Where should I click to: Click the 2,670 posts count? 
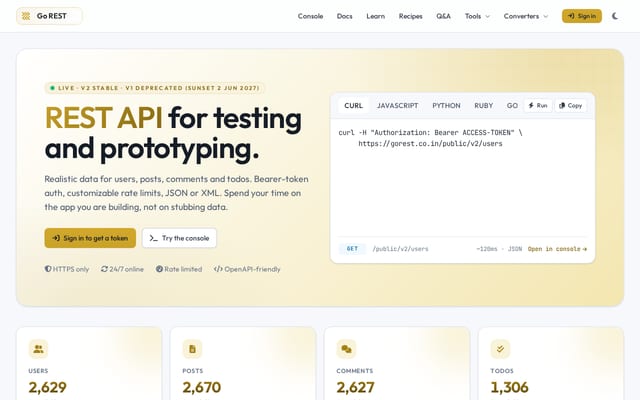[202, 387]
